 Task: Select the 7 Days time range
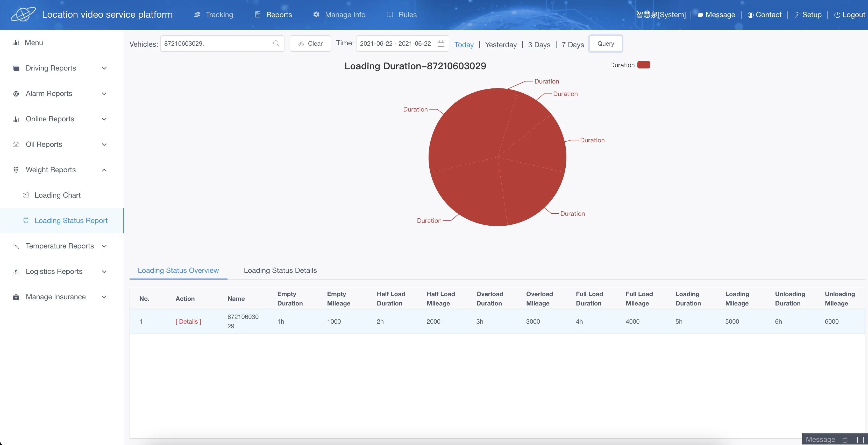tap(572, 45)
